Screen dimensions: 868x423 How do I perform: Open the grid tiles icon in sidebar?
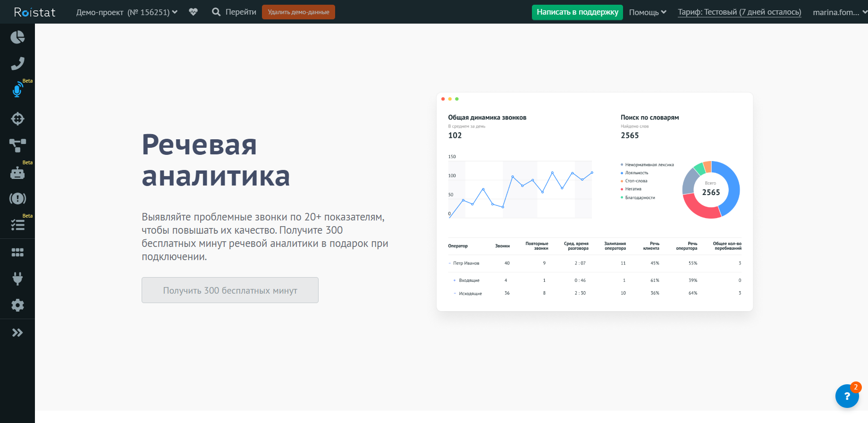coord(17,253)
